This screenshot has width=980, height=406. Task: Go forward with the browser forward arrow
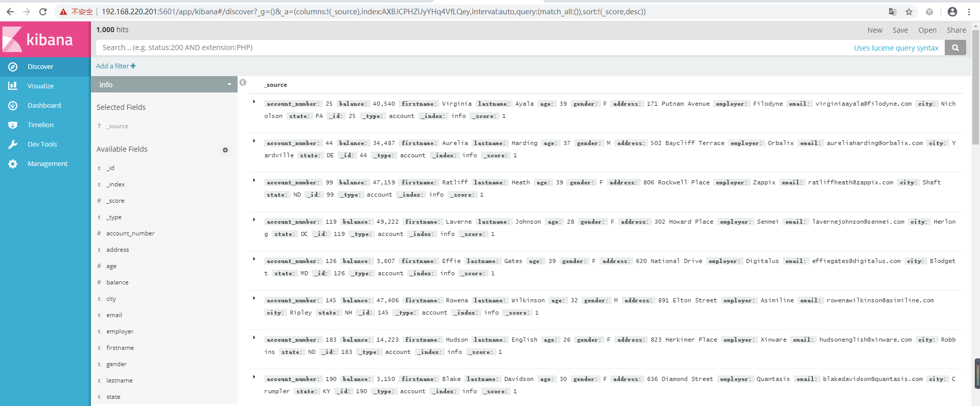(27, 11)
